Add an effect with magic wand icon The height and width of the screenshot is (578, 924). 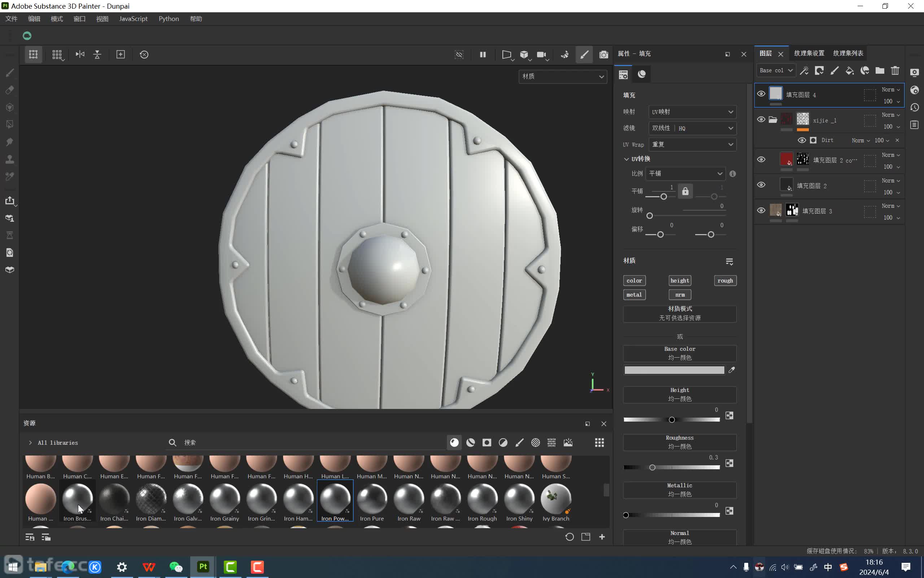coord(804,70)
